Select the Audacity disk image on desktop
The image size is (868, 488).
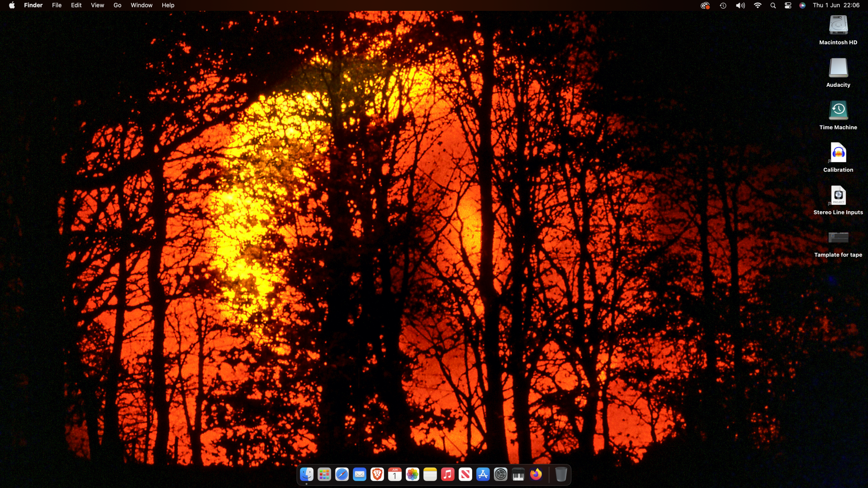coord(838,68)
